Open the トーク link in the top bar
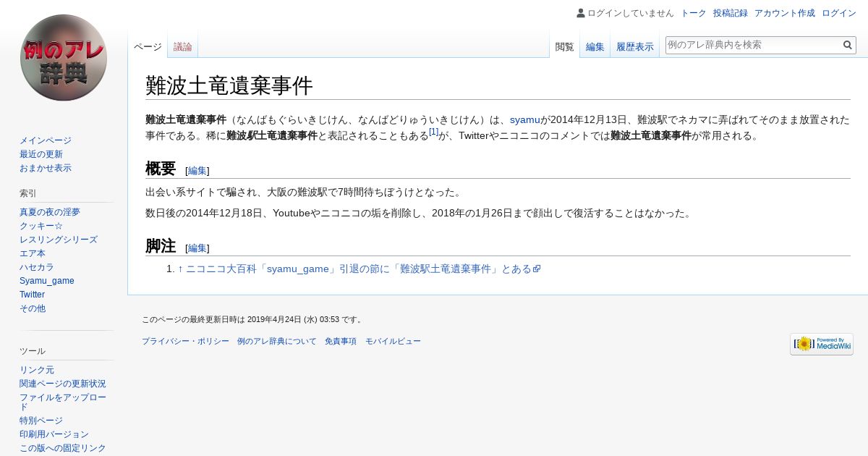868x456 pixels. tap(694, 13)
